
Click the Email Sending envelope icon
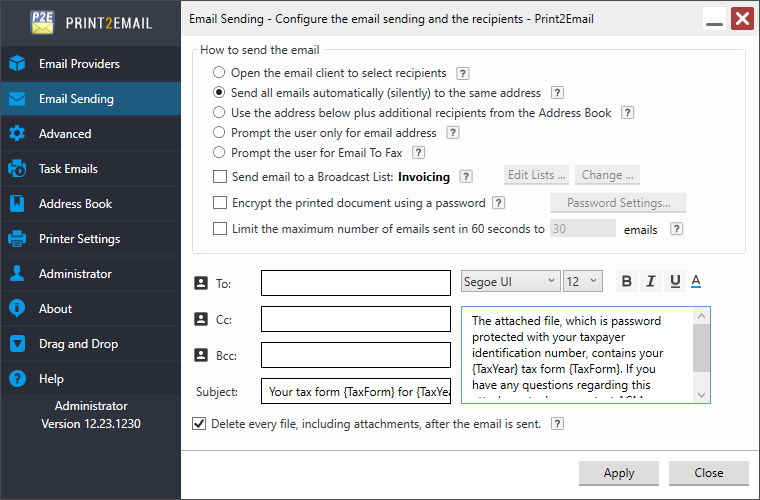17,99
